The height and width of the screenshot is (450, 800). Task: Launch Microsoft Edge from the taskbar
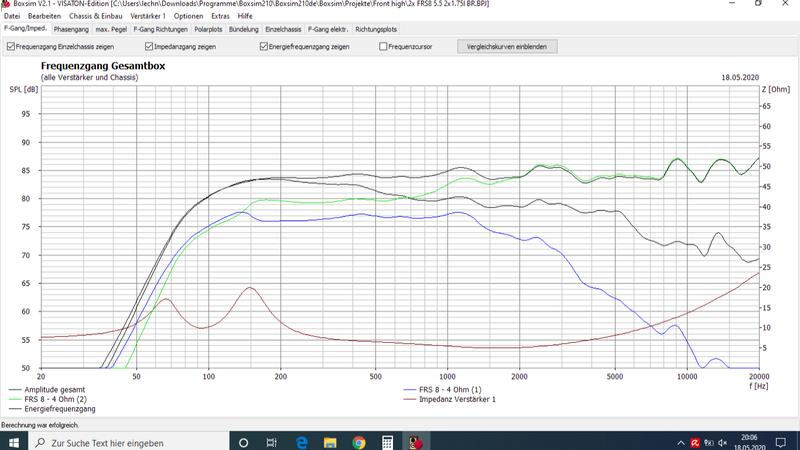click(301, 441)
